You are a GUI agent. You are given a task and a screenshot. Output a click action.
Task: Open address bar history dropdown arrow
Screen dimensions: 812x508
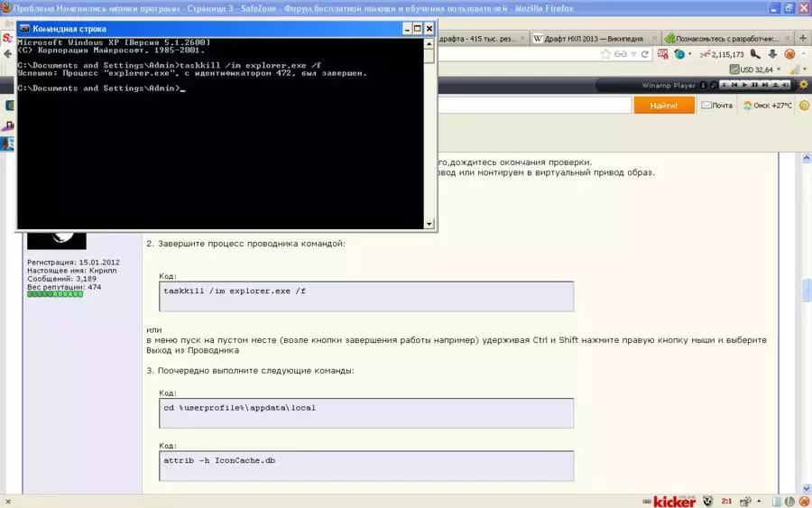pyautogui.click(x=634, y=54)
